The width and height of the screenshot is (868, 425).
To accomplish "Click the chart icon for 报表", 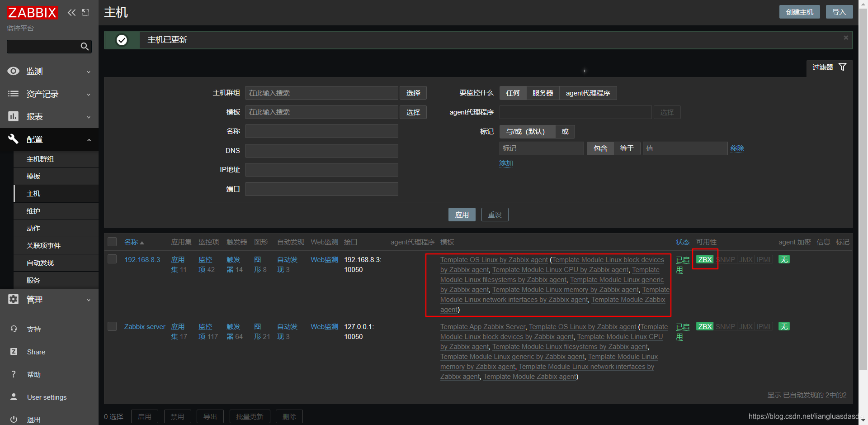I will click(x=14, y=116).
